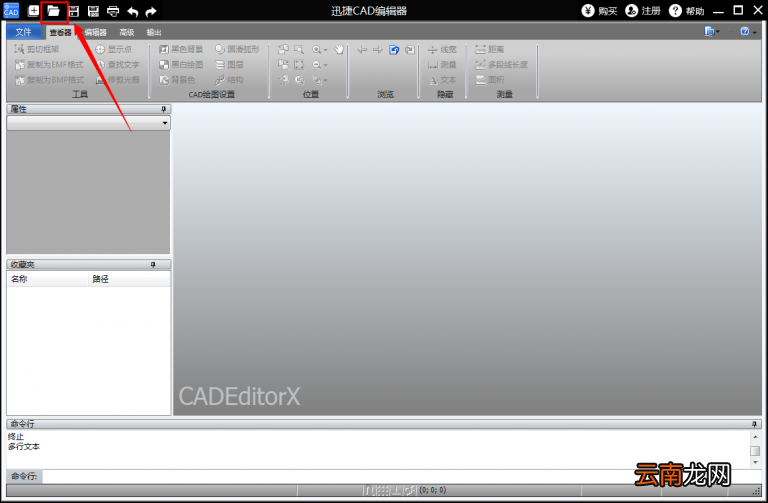Open the 图层 layers dialog
The height and width of the screenshot is (503, 768).
click(229, 65)
